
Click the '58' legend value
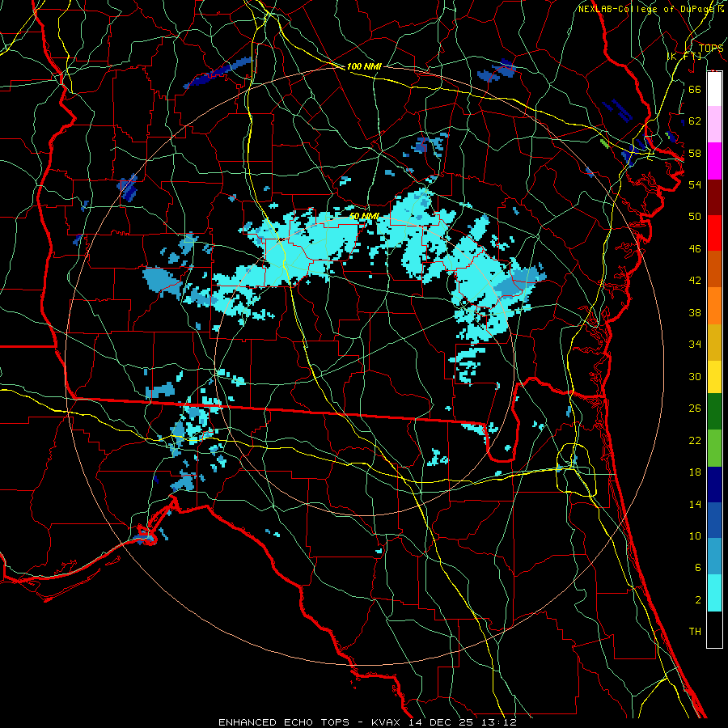695,153
